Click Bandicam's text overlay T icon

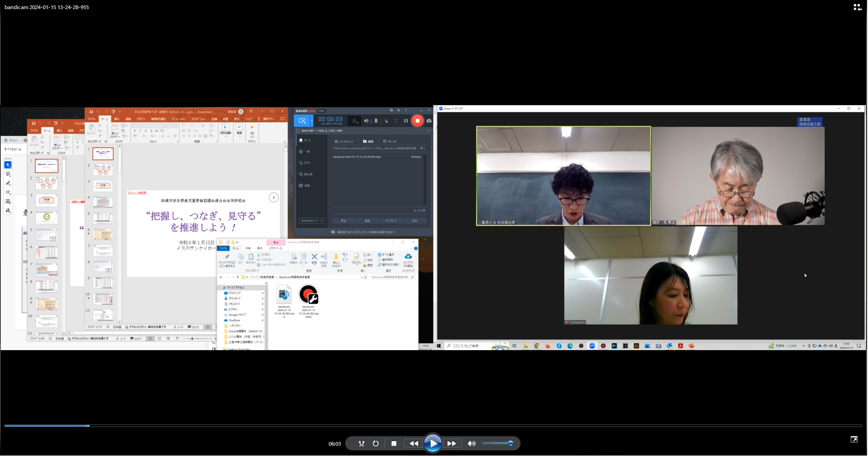(396, 121)
